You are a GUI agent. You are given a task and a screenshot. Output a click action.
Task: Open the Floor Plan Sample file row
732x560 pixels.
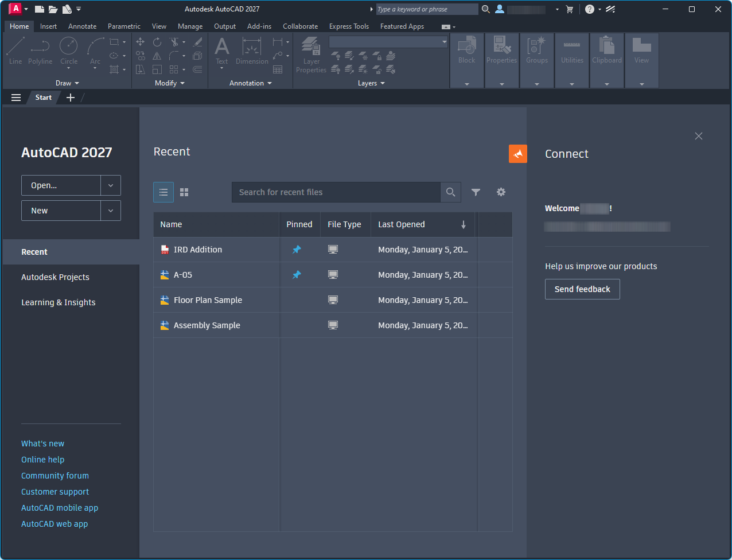tap(333, 300)
